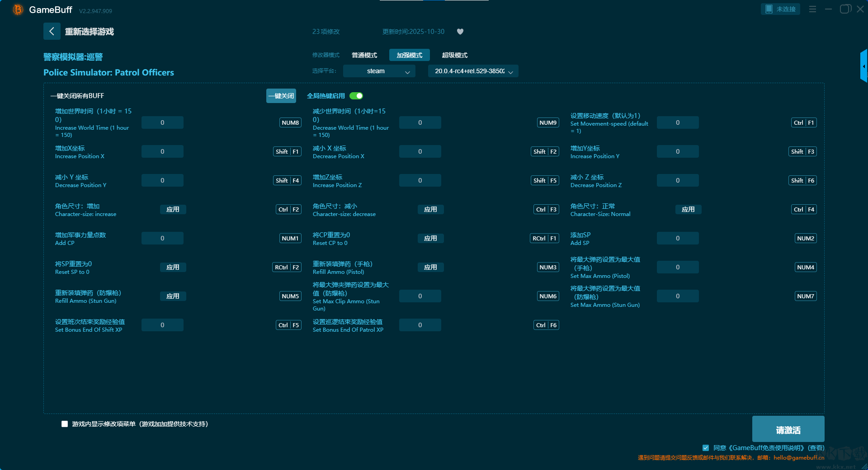Click the Decrease Position Y value field
The image size is (868, 470).
[x=162, y=180]
